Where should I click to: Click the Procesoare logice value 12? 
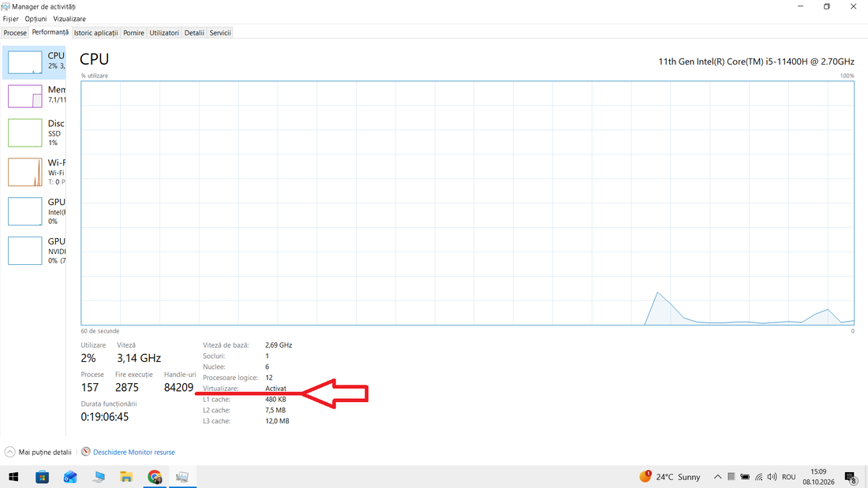(269, 378)
